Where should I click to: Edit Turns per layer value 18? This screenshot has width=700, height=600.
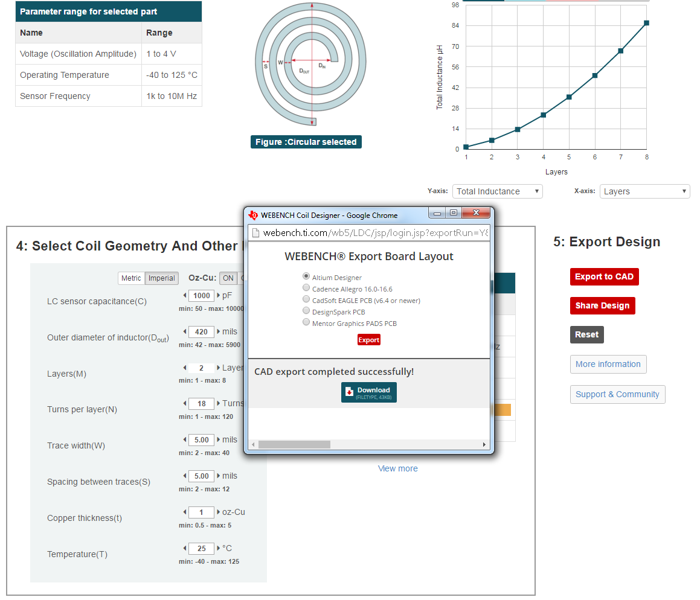click(201, 403)
